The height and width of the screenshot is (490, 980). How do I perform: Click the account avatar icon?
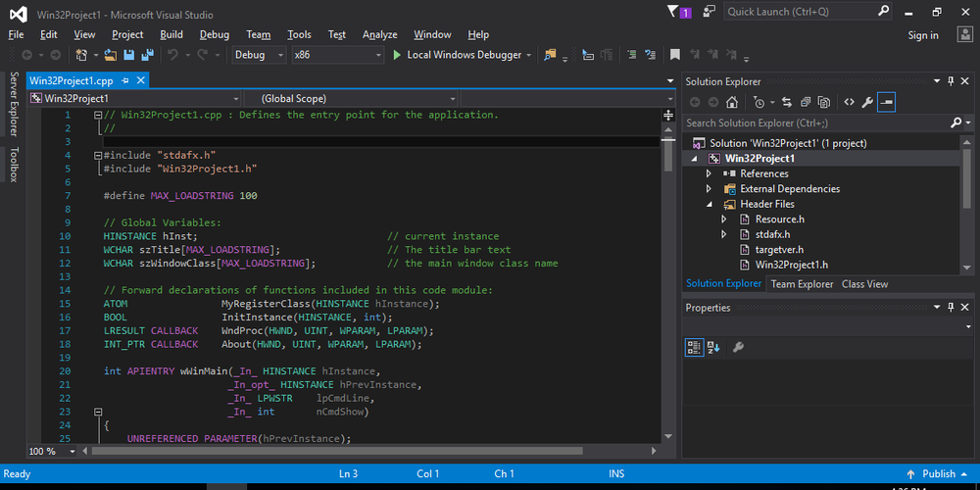964,34
